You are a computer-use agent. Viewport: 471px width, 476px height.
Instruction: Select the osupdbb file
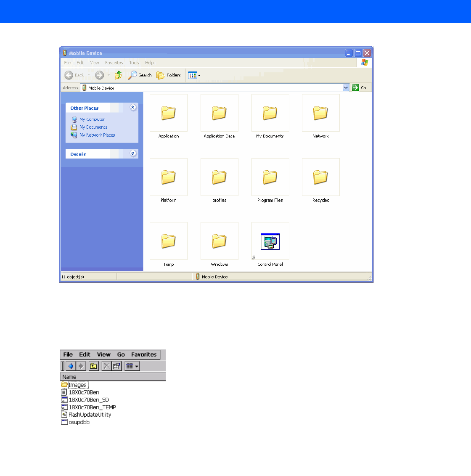pos(75,422)
